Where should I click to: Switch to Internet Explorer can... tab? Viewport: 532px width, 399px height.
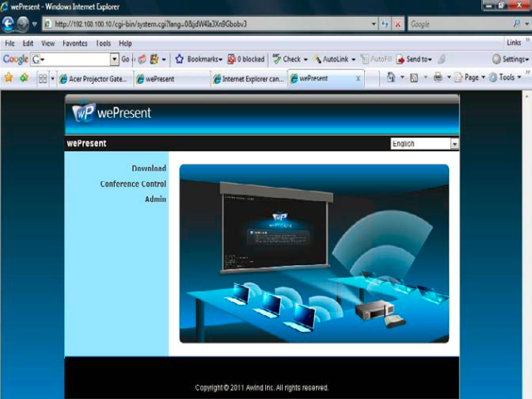click(x=249, y=79)
